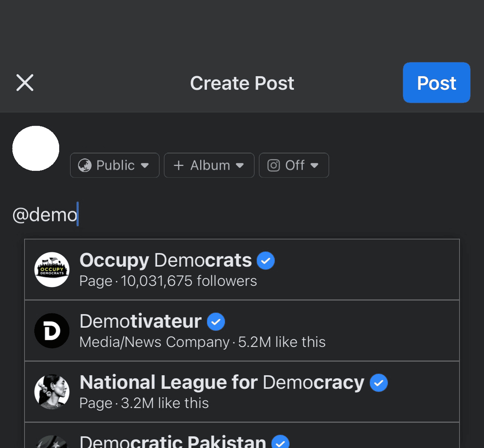
Task: Click Occupy Democrats verified badge
Action: click(266, 261)
